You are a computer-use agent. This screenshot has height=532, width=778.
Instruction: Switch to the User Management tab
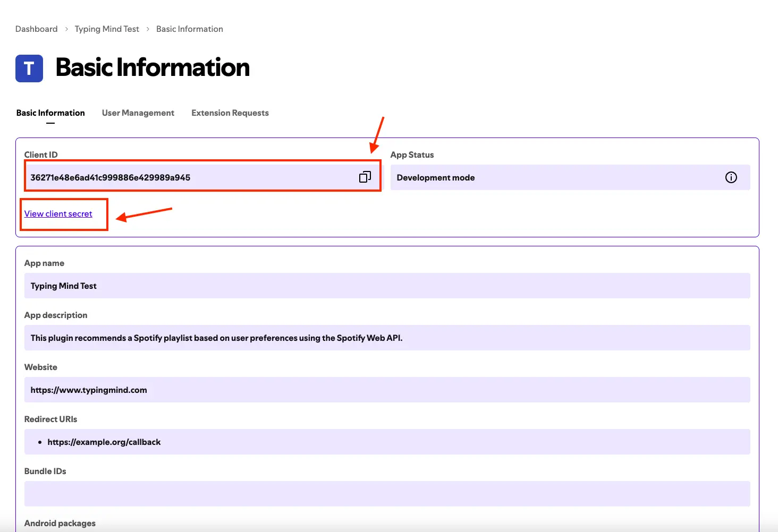click(138, 113)
